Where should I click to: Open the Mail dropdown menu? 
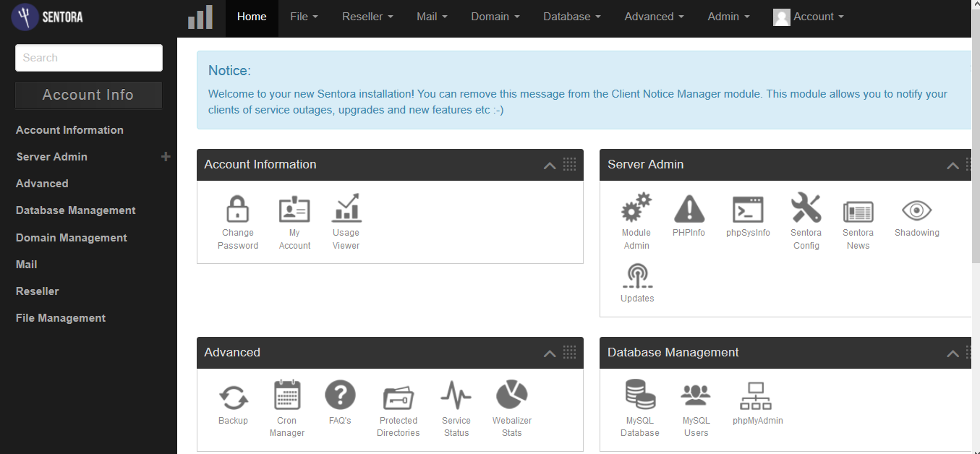(432, 17)
